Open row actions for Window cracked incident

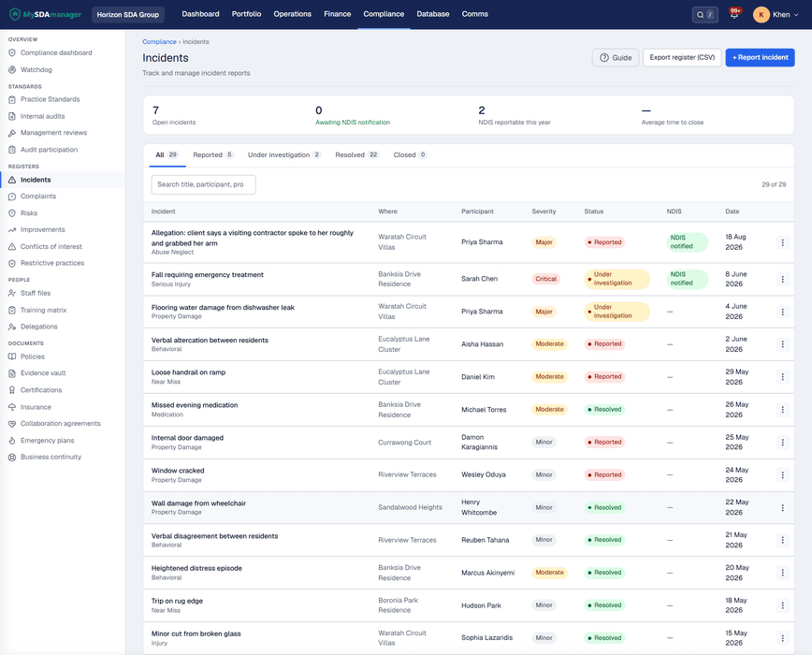[782, 474]
